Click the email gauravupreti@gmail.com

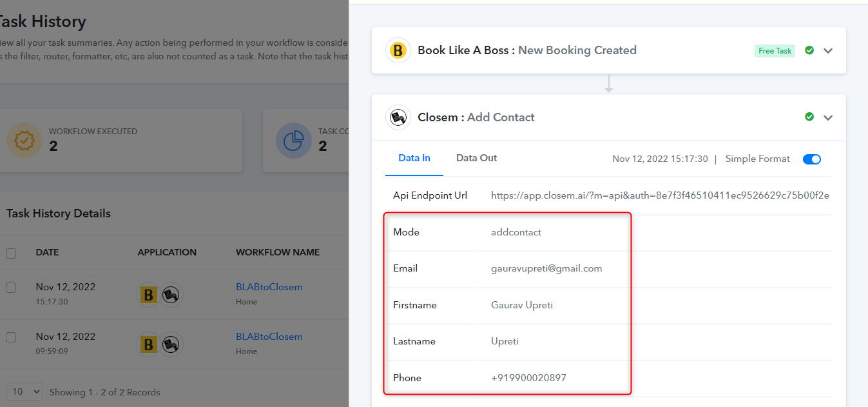(x=546, y=268)
